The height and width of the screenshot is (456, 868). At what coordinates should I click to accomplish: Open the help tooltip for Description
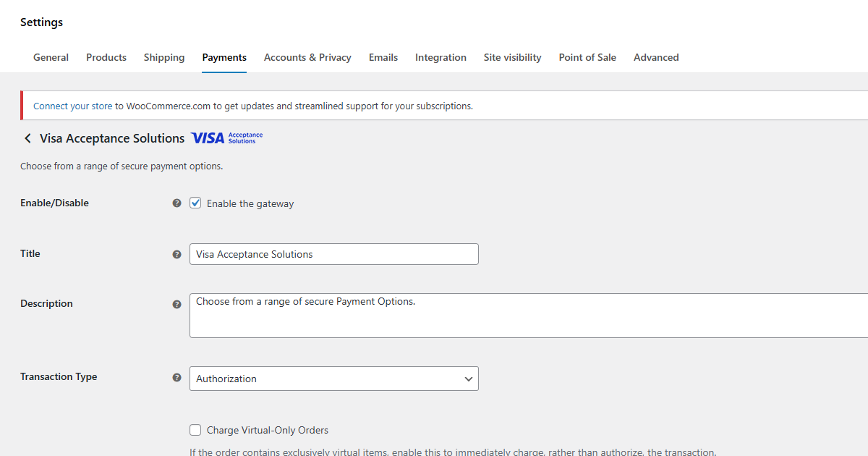coord(176,304)
